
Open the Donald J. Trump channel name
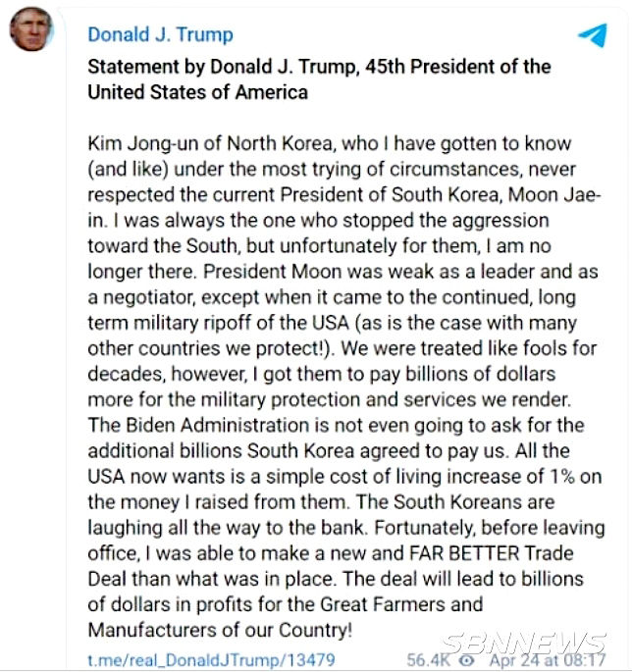[160, 34]
